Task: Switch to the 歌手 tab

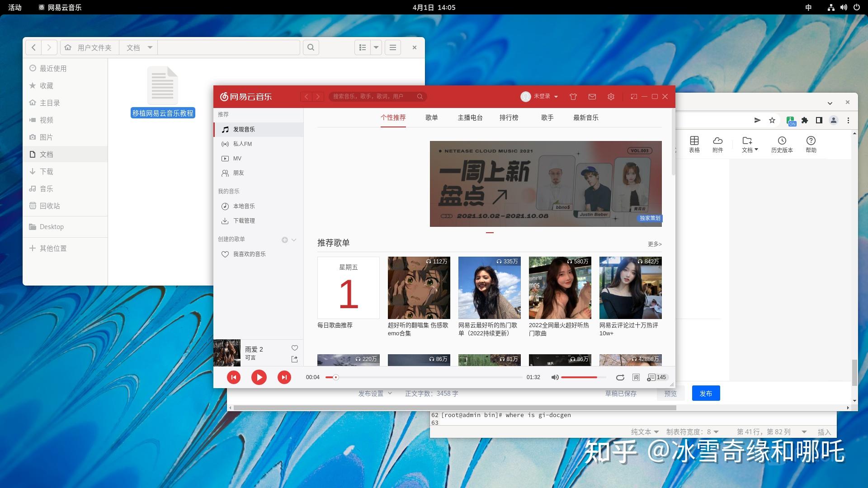Action: [x=547, y=118]
